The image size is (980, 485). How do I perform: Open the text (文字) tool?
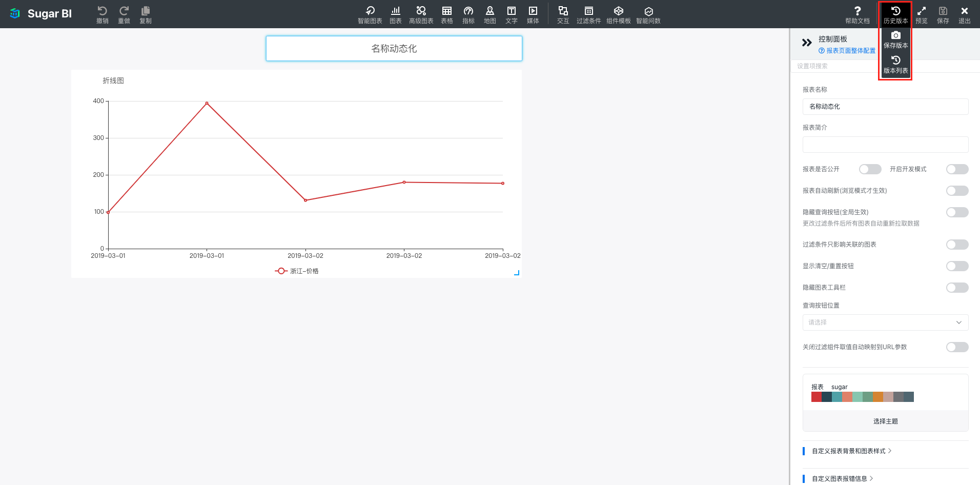512,14
